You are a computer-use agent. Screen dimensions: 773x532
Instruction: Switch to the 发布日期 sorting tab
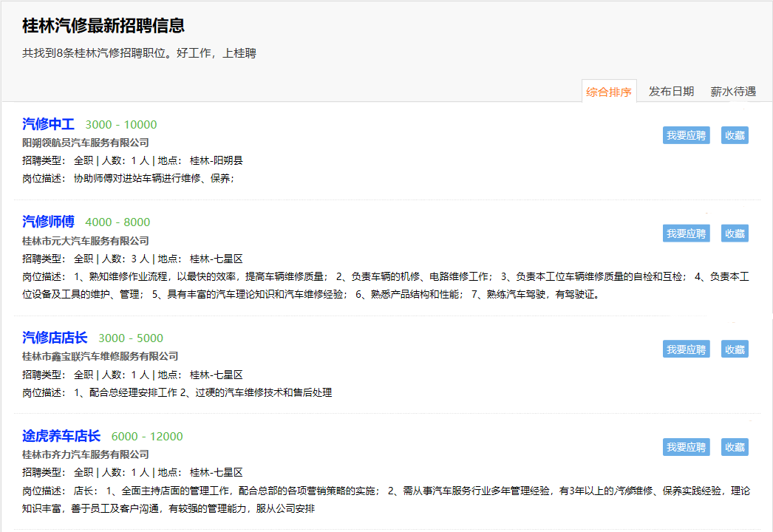click(671, 91)
